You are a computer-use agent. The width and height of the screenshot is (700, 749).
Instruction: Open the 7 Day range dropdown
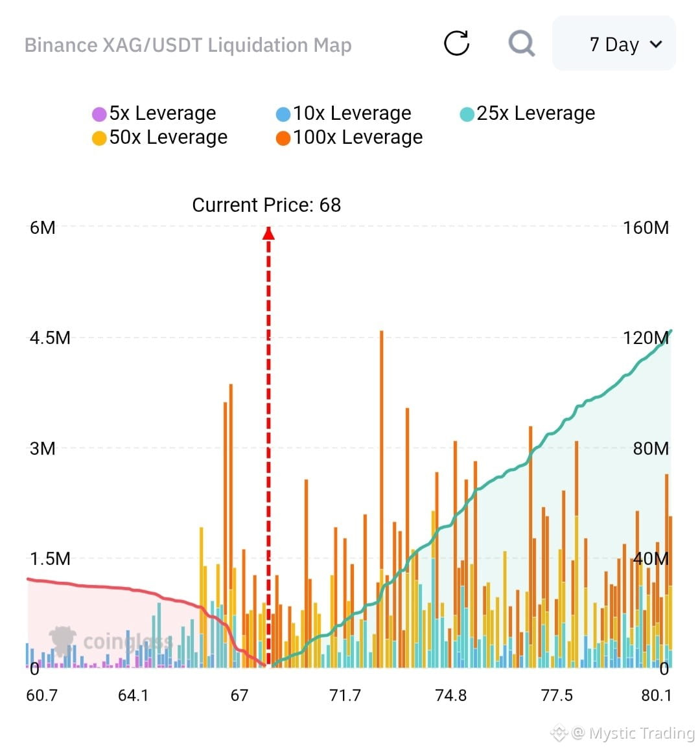point(614,43)
